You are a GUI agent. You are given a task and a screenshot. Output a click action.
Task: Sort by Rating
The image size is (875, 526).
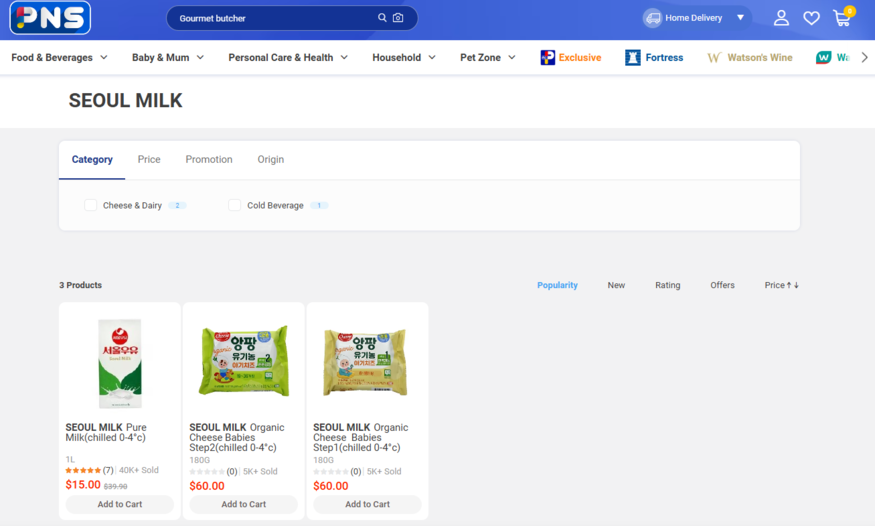point(667,285)
